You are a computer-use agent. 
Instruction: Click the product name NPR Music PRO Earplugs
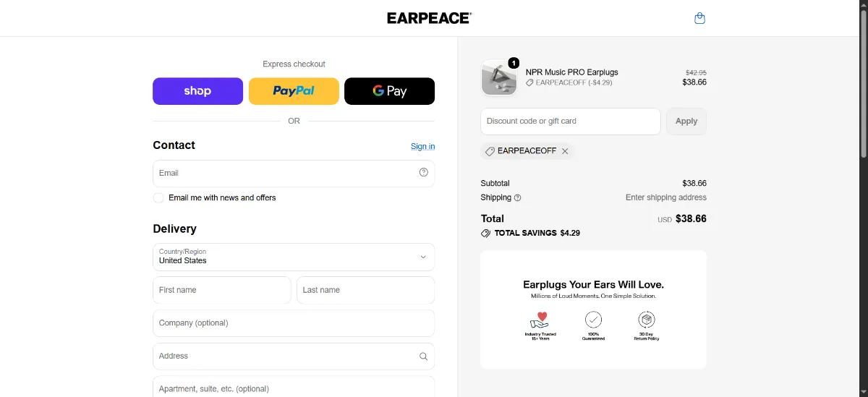tap(571, 72)
